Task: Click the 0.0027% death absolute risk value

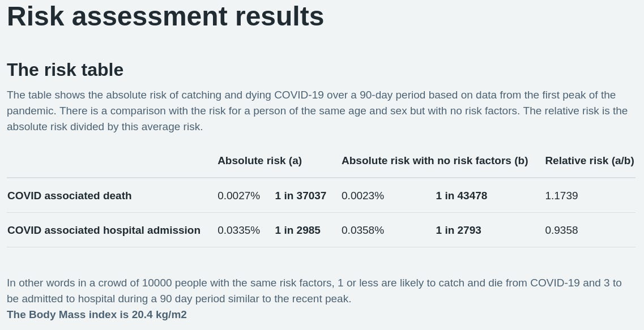Action: [238, 196]
